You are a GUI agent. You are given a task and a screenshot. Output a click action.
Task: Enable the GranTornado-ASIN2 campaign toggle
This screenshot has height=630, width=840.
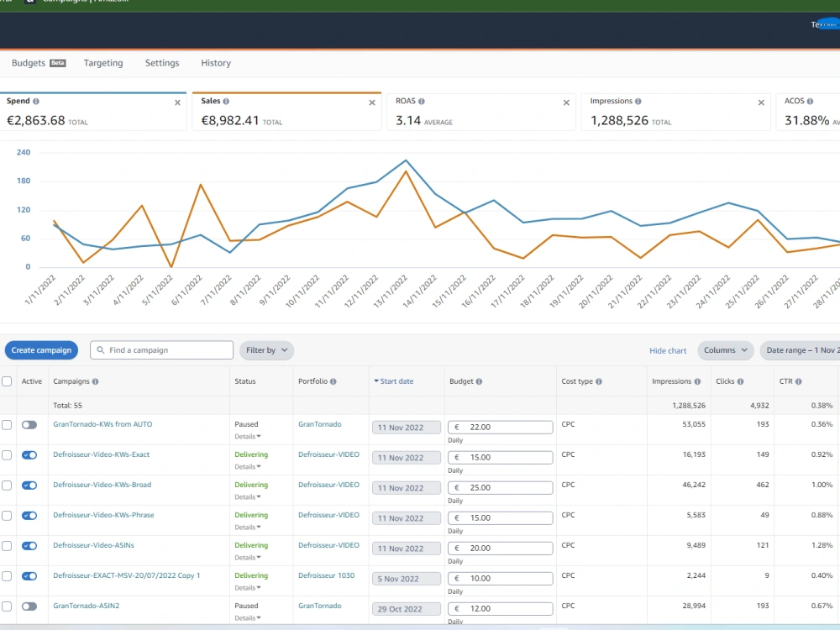(x=29, y=606)
